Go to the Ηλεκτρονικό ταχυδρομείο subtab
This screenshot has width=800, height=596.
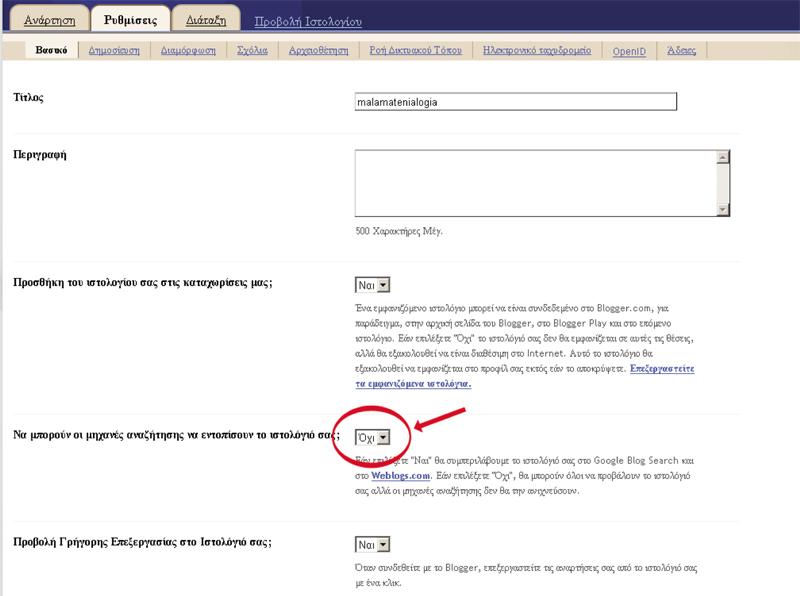tap(536, 50)
